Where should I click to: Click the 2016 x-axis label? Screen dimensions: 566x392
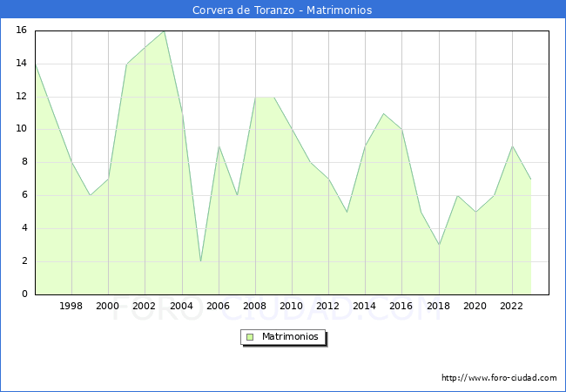[401, 306]
